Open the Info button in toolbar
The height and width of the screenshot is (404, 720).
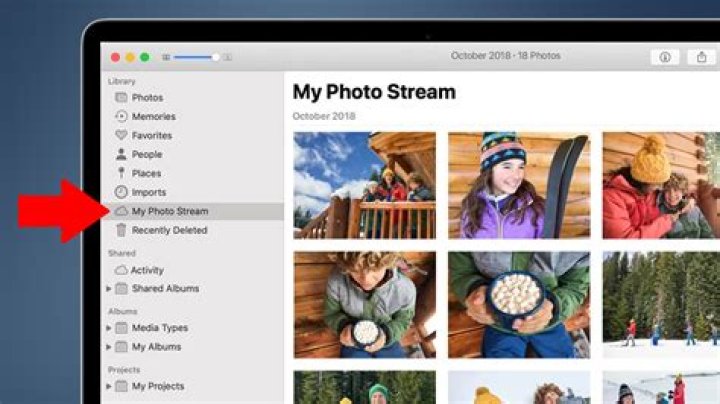(665, 57)
